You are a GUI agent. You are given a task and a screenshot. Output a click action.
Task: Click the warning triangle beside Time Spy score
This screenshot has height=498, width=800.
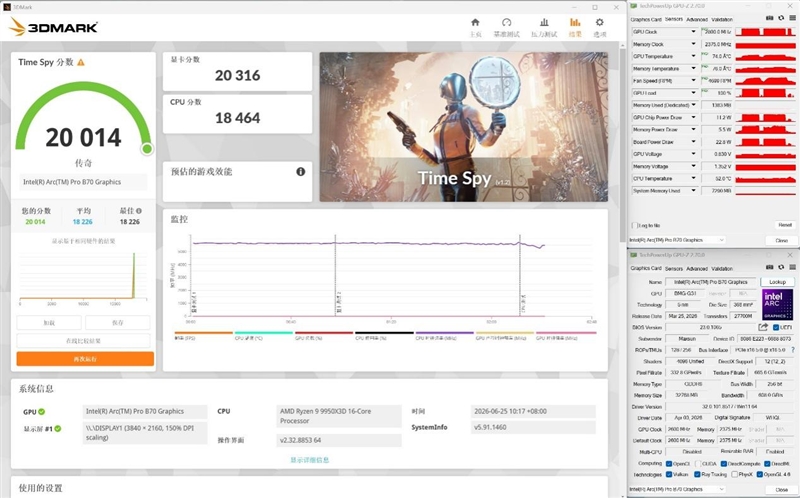[x=81, y=62]
